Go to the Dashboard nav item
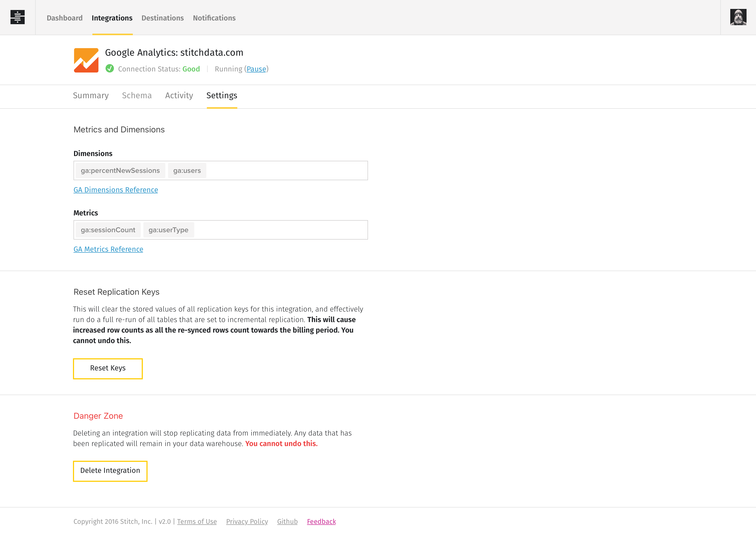Screen dimensions: 756x538 (x=65, y=18)
